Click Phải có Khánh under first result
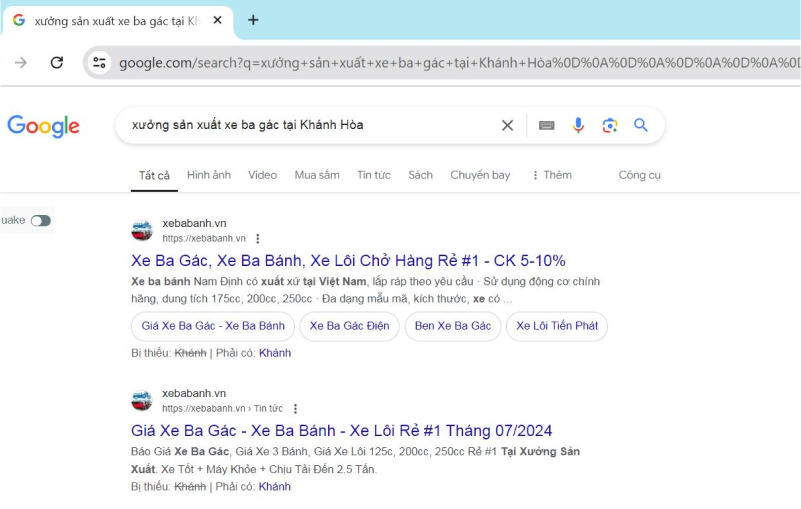The height and width of the screenshot is (509, 801). (x=275, y=353)
